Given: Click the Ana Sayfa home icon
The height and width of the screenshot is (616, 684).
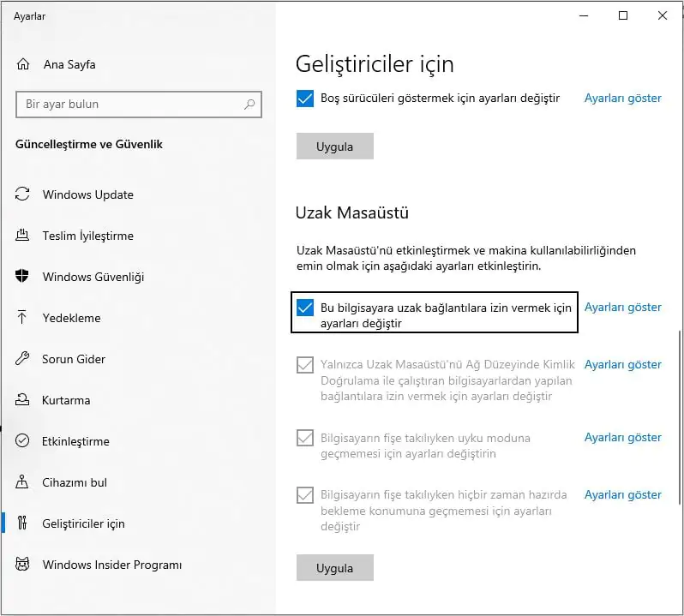Looking at the screenshot, I should (x=23, y=64).
